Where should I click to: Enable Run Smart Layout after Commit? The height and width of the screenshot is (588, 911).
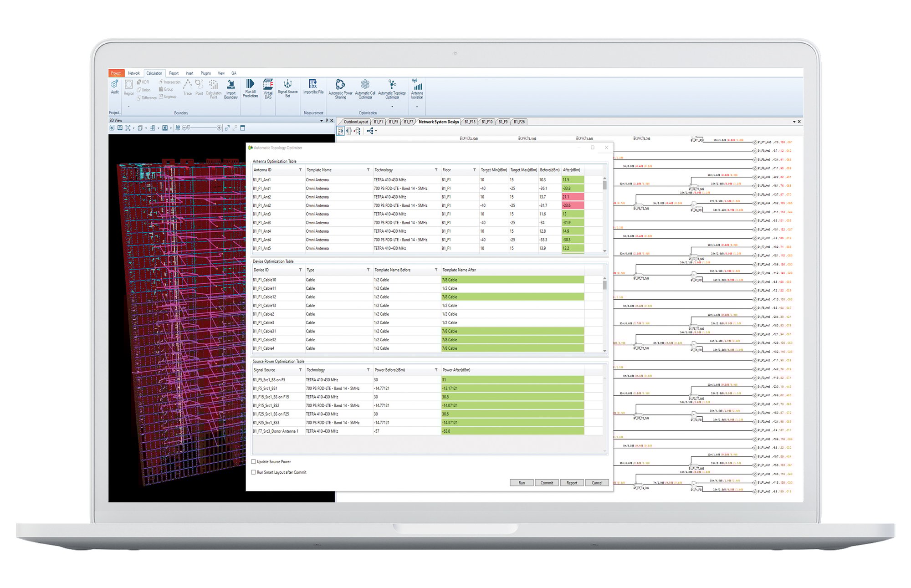[254, 472]
